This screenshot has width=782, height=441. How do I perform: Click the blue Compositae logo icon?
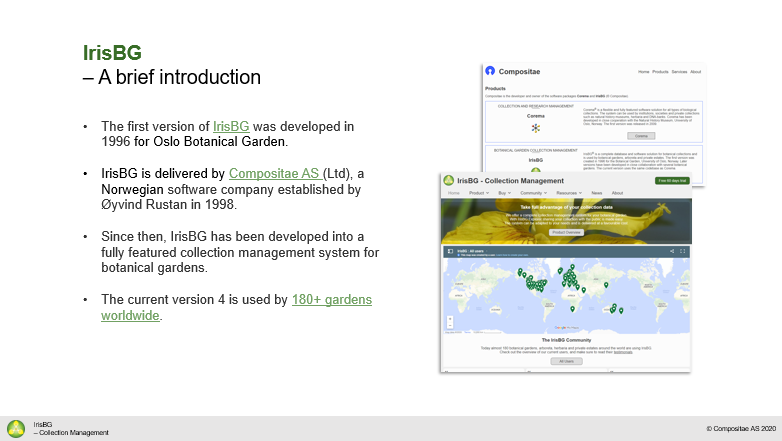(490, 71)
